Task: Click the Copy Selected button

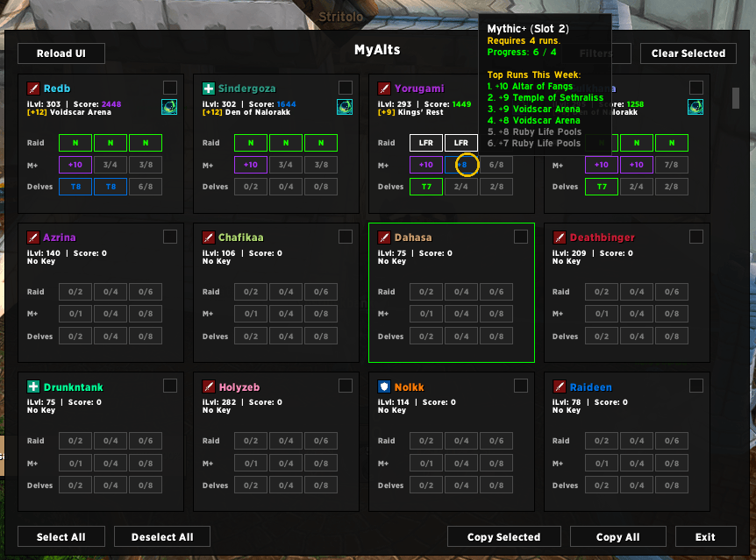Action: 503,537
